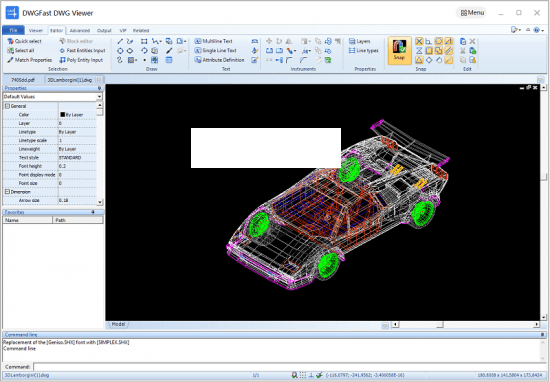The image size is (550, 382).
Task: Toggle the overlapping squares intersection snap
Action: coord(438,51)
